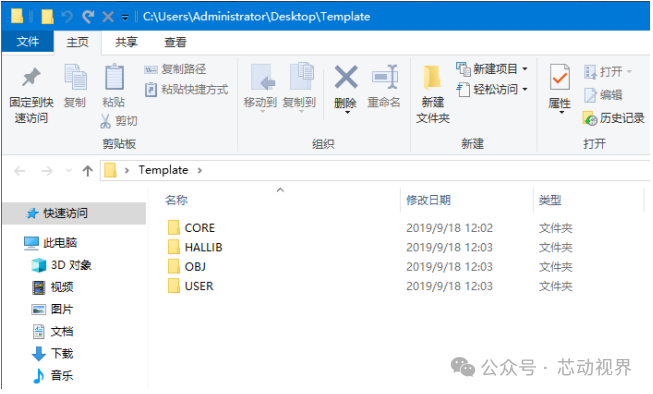Select the HALLIB folder
This screenshot has width=653, height=394.
[203, 247]
